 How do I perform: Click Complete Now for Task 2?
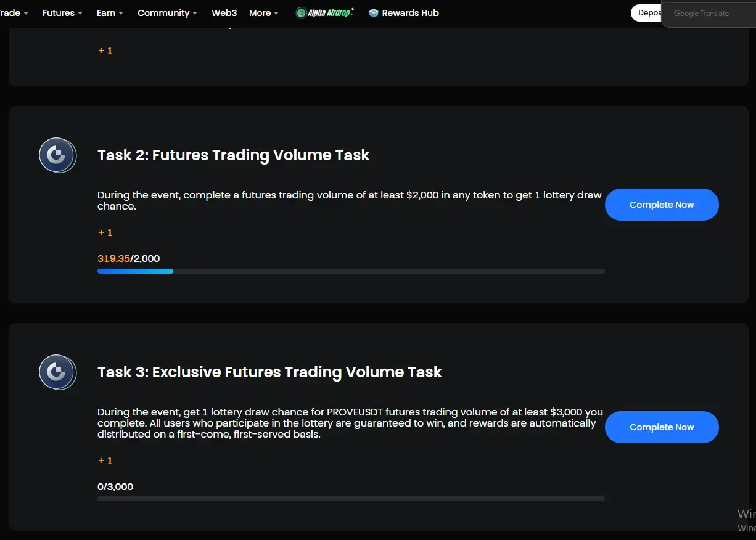coord(662,205)
